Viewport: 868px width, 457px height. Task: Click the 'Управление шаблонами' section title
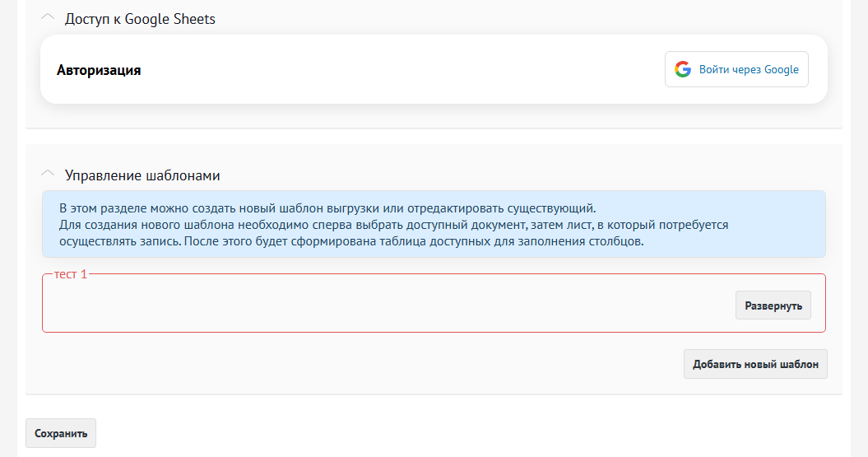(x=142, y=175)
